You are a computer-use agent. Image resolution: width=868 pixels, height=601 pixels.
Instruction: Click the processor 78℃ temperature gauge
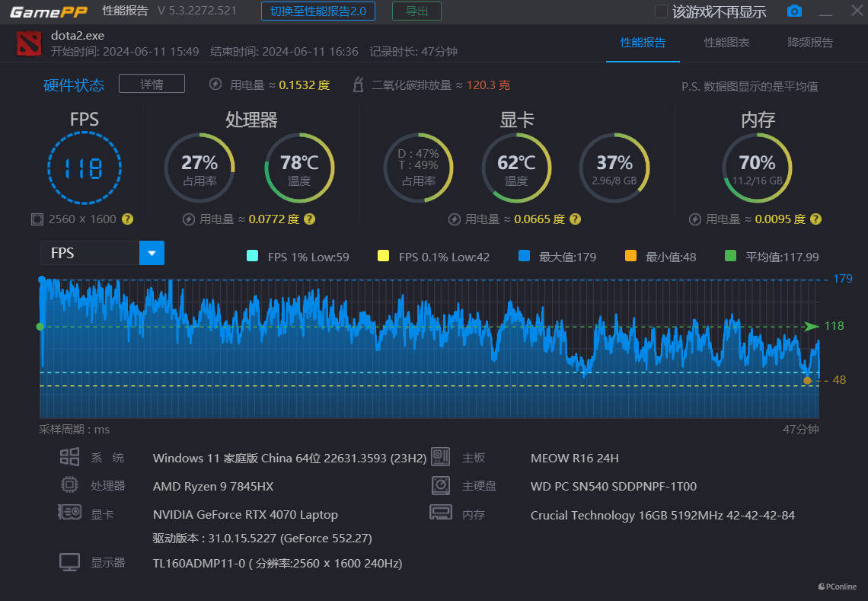coord(299,168)
